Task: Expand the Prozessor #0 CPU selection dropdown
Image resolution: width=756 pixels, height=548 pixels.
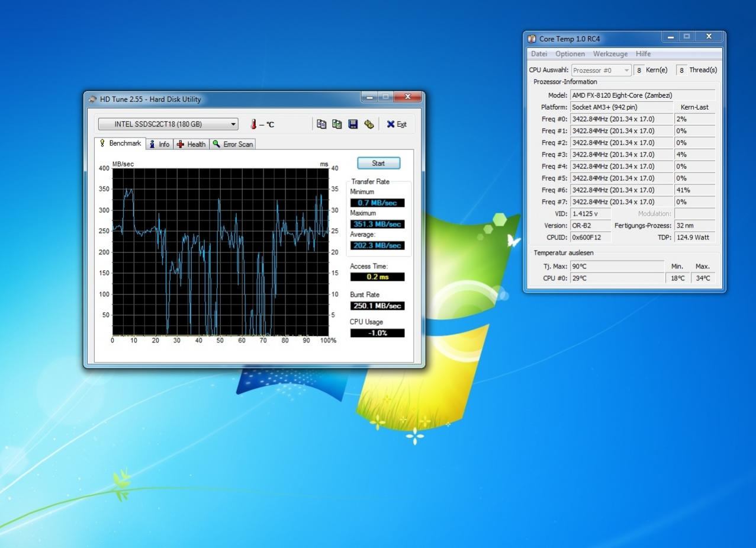Action: click(x=601, y=70)
